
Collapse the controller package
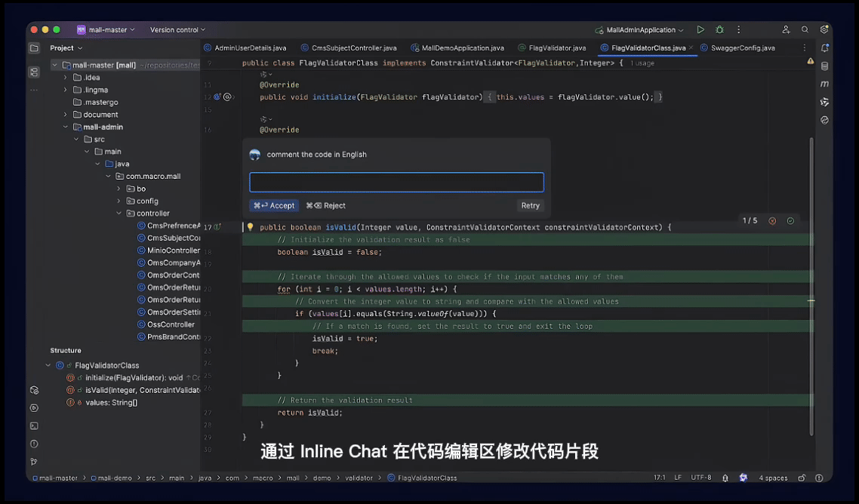[119, 213]
